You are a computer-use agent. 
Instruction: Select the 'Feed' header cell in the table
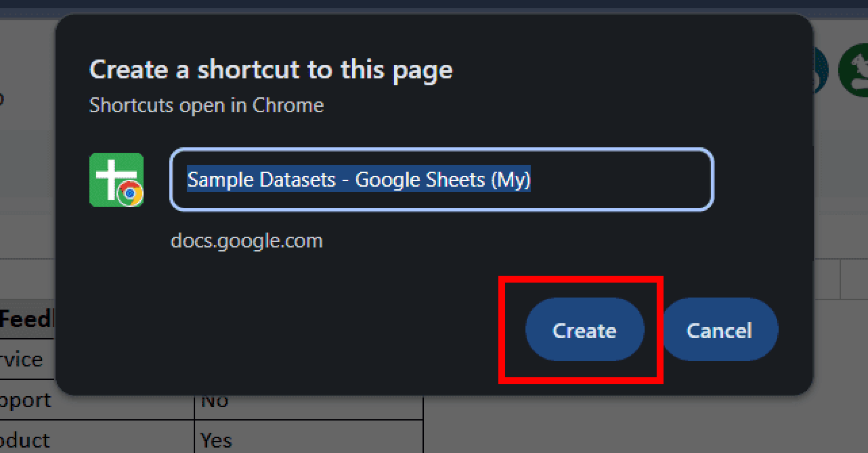coord(26,319)
